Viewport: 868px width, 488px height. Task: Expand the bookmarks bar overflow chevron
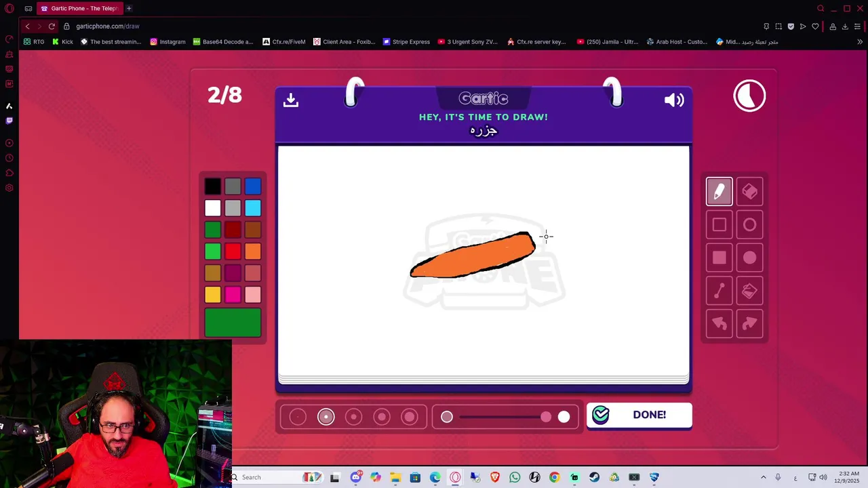coord(860,42)
